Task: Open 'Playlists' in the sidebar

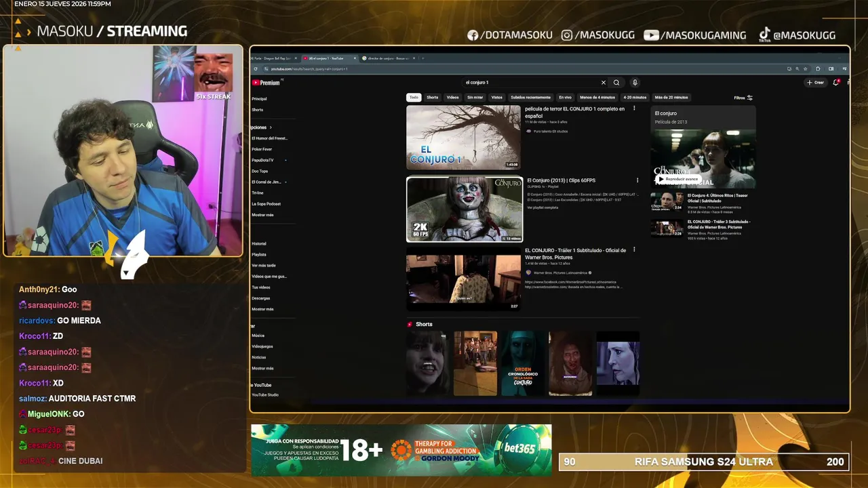Action: click(259, 254)
